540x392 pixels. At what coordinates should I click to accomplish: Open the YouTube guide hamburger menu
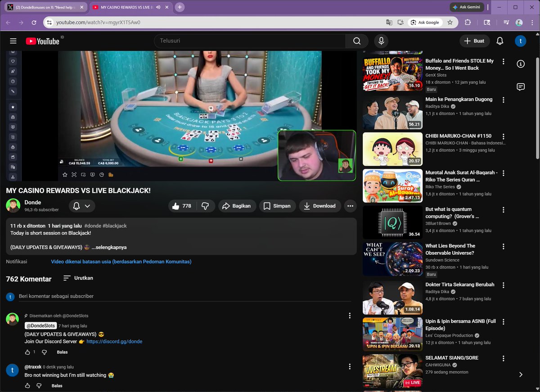coord(13,41)
